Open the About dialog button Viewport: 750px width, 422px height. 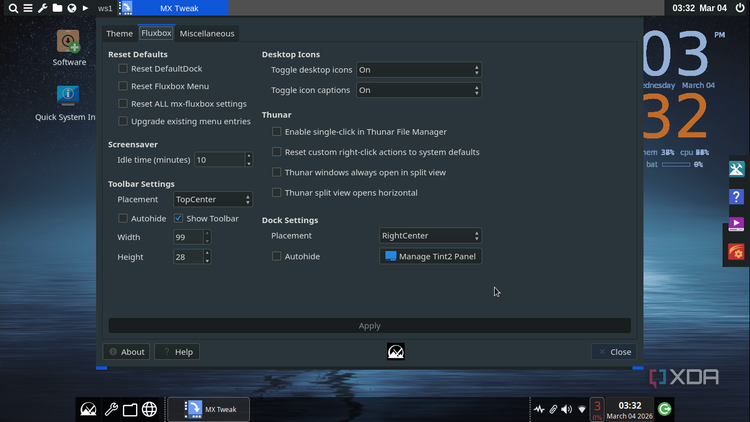point(126,352)
